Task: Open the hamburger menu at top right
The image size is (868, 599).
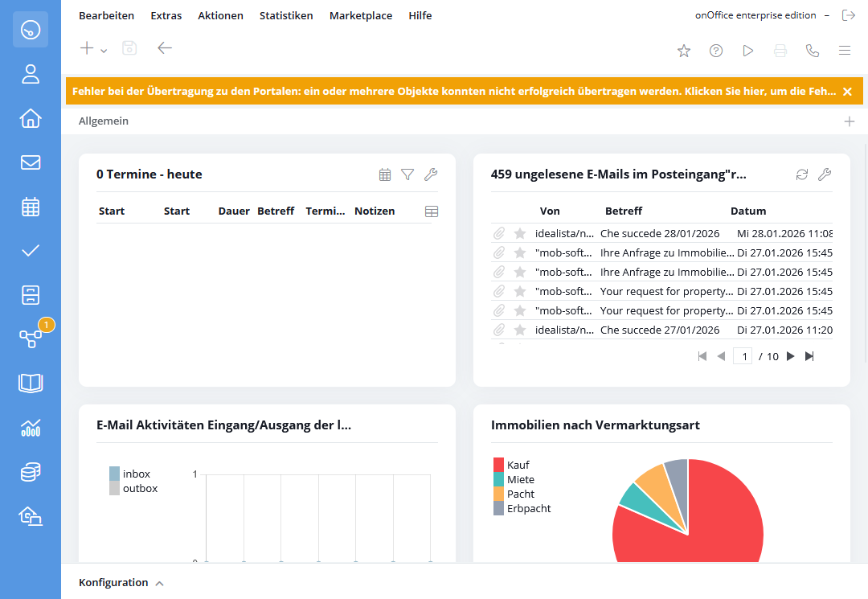Action: [845, 51]
